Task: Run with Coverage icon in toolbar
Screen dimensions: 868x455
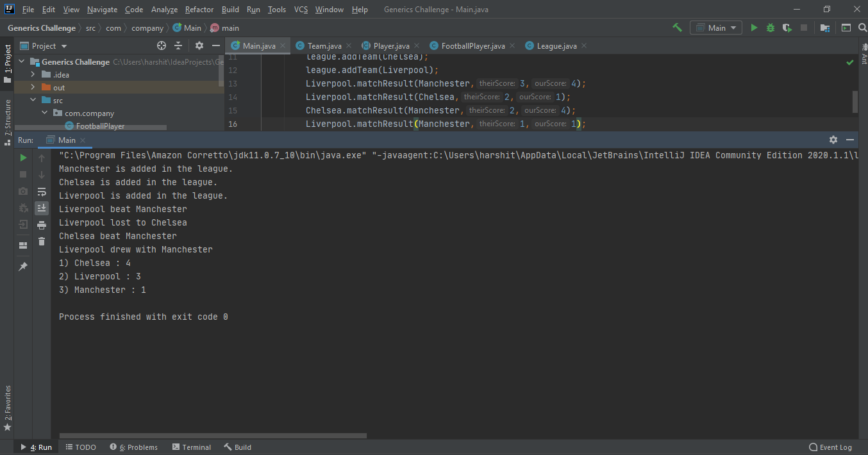Action: 787,28
